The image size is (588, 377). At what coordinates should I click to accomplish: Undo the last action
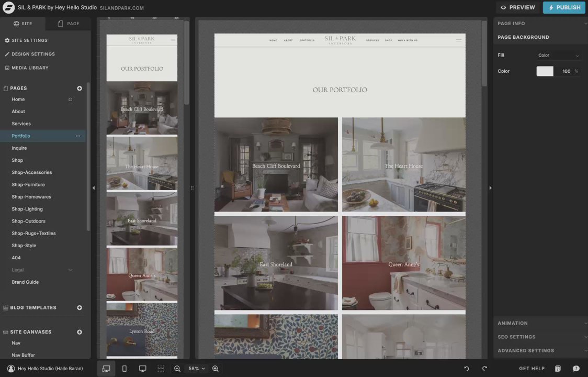point(467,369)
